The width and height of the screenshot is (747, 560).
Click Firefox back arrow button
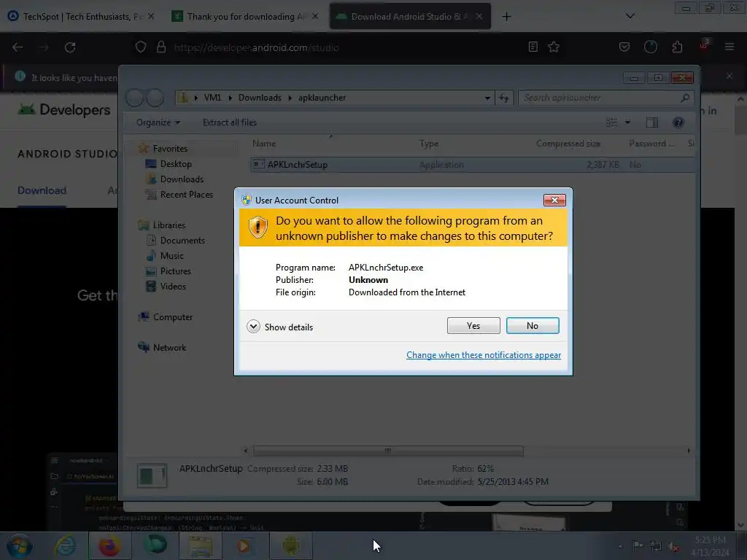pyautogui.click(x=18, y=47)
